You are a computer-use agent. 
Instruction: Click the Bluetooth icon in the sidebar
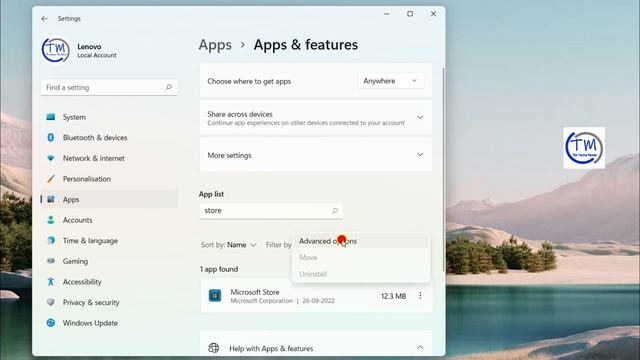click(x=51, y=138)
